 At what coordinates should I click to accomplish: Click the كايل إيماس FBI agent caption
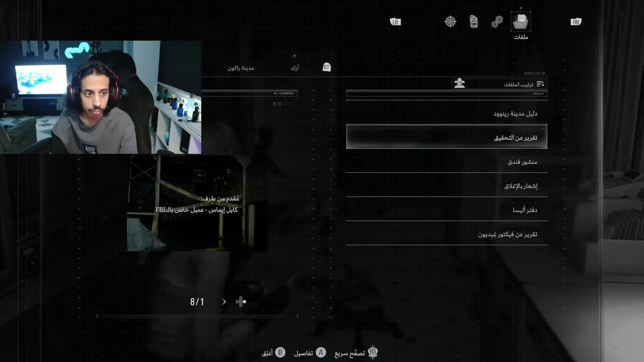click(x=197, y=210)
